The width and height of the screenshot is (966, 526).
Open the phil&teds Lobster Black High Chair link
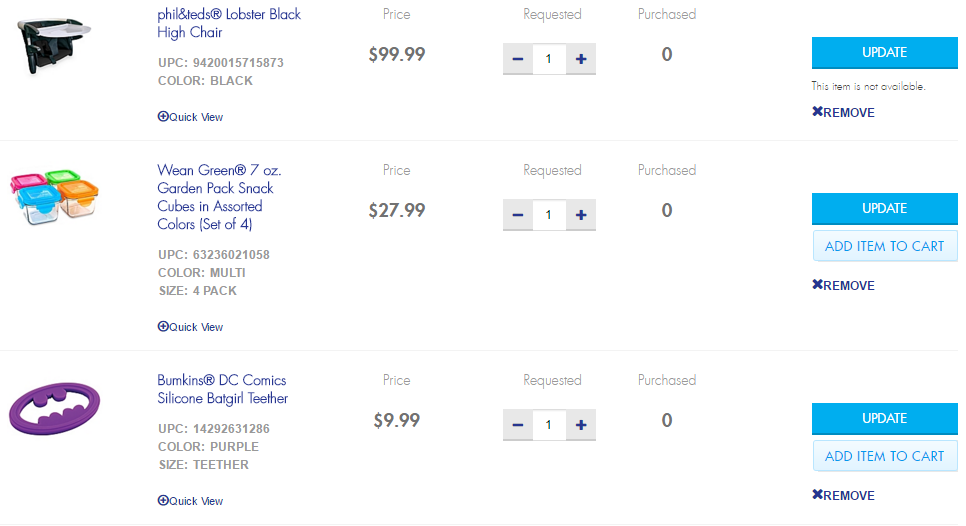tap(229, 23)
